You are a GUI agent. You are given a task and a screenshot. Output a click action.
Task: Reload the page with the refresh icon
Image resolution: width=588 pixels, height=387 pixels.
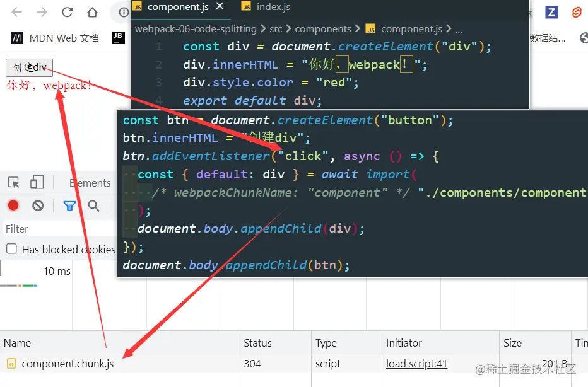(x=67, y=13)
